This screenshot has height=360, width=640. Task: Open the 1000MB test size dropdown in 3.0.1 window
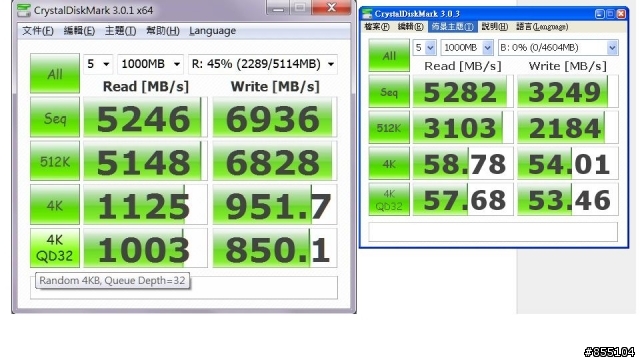(x=150, y=64)
